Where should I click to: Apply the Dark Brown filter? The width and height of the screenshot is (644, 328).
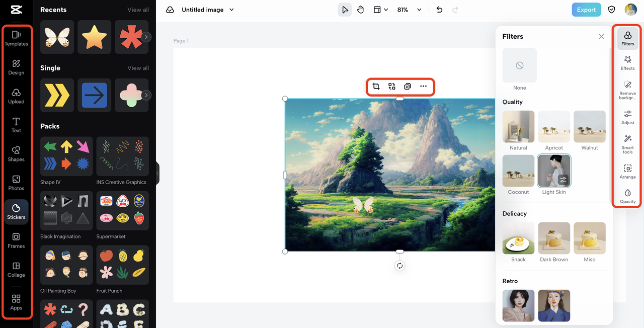pos(554,238)
